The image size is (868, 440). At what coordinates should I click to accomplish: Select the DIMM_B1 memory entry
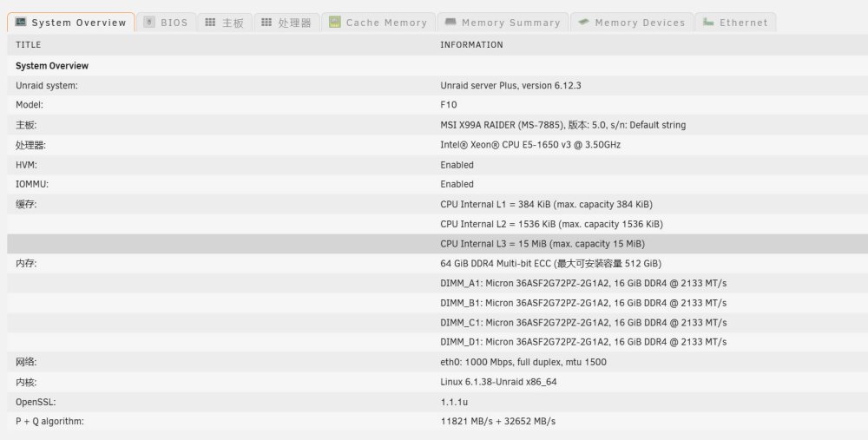[x=583, y=303]
